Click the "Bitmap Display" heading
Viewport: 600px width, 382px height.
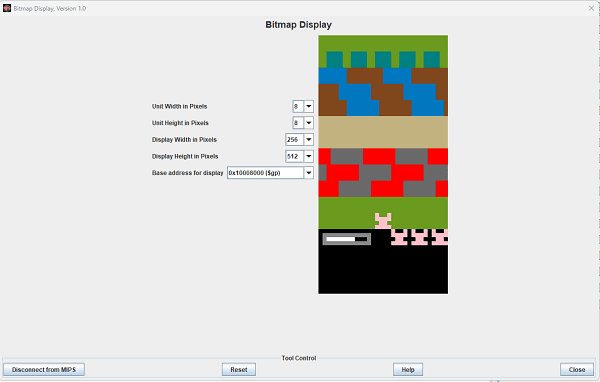coord(298,25)
